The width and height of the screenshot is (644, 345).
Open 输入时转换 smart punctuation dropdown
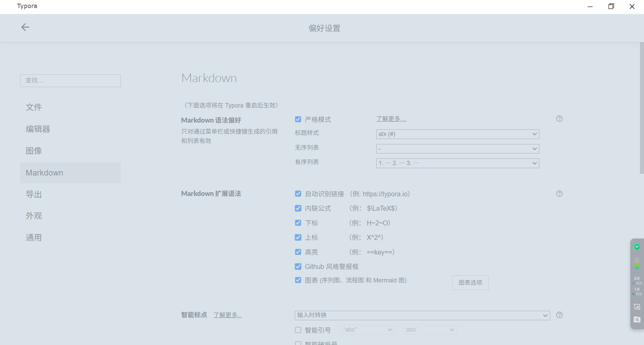point(422,315)
